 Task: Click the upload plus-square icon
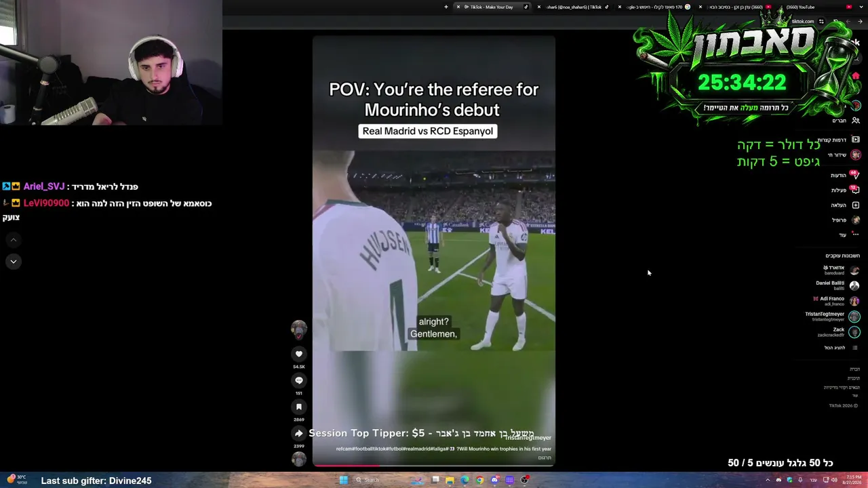tap(856, 205)
